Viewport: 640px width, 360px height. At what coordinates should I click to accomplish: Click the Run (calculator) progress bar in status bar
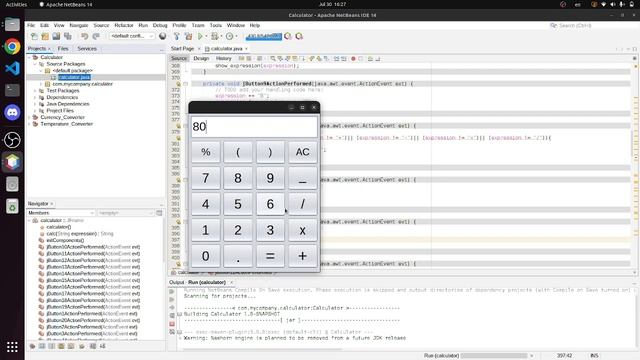494,356
